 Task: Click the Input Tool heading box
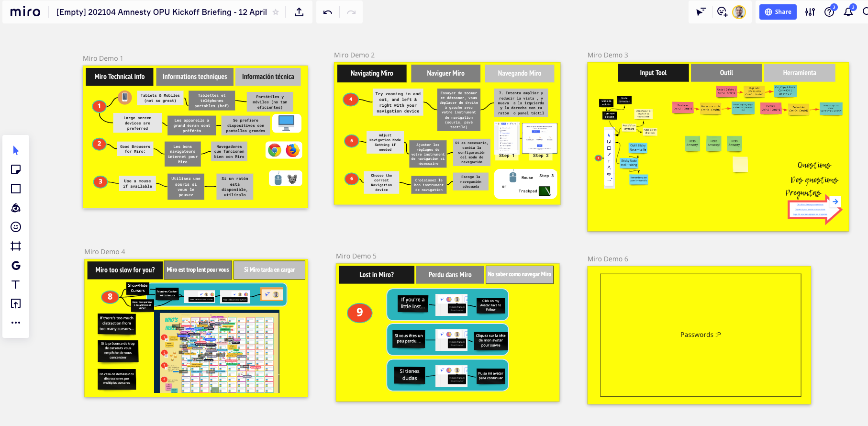[x=653, y=73]
